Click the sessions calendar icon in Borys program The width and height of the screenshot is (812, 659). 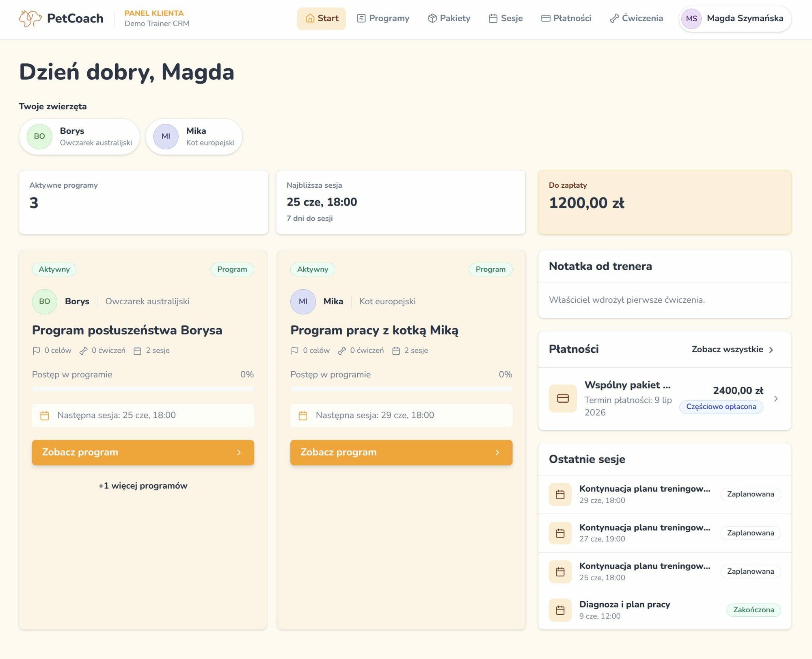[x=137, y=351]
